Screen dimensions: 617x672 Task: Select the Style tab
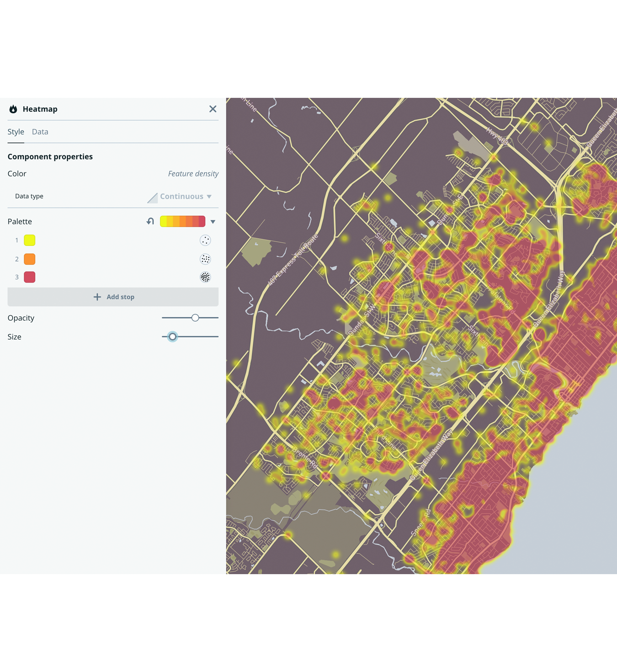[x=16, y=132]
